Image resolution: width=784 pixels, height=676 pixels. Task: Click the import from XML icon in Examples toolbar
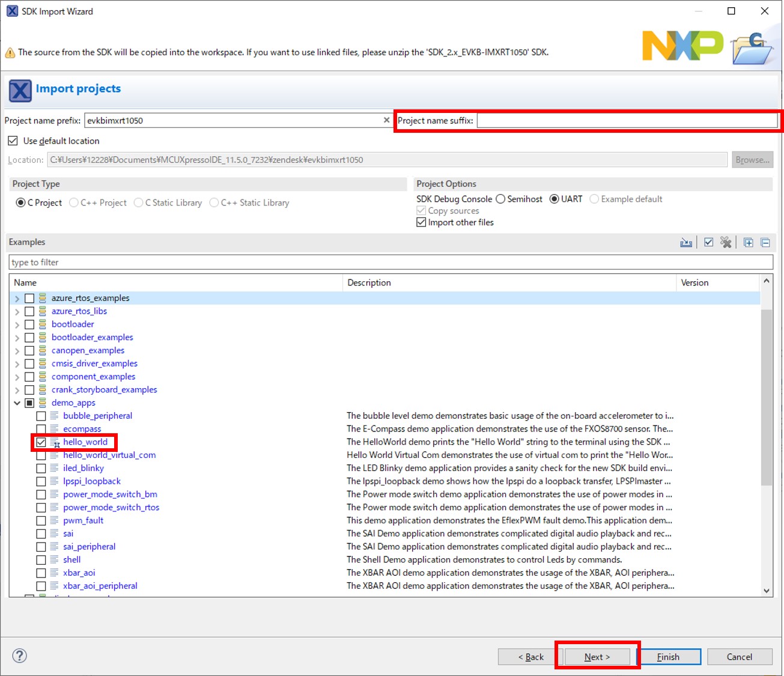pyautogui.click(x=686, y=243)
